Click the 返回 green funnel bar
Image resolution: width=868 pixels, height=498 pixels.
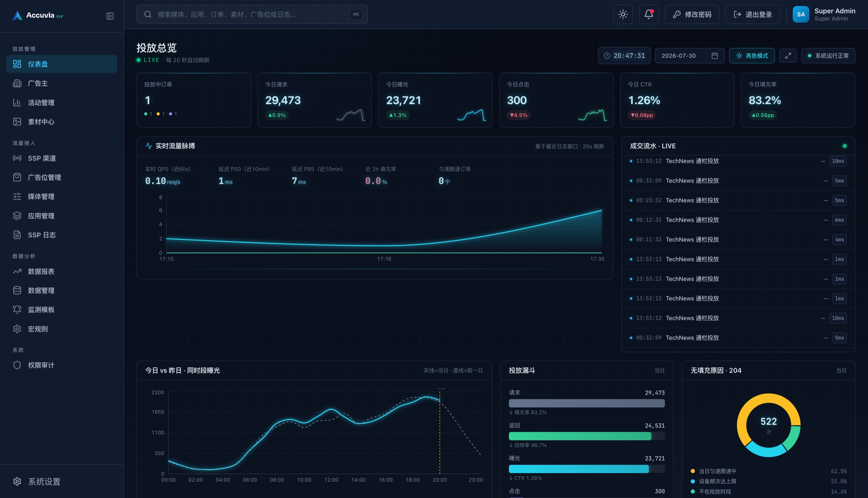click(x=580, y=436)
